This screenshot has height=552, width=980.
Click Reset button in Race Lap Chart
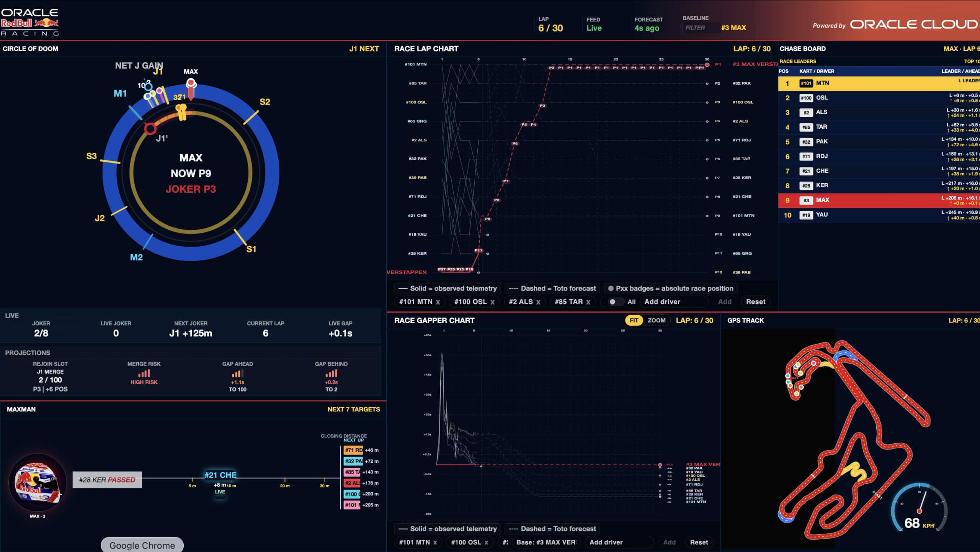tap(756, 302)
